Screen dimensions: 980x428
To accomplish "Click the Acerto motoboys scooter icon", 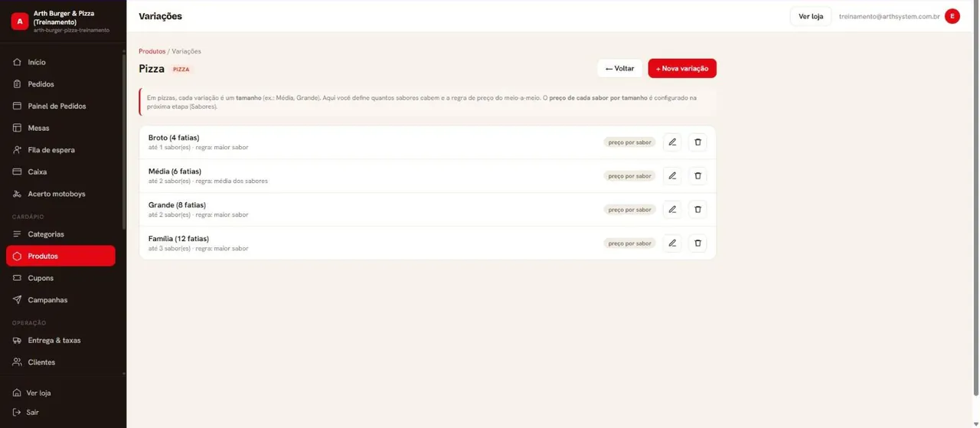I will [17, 194].
